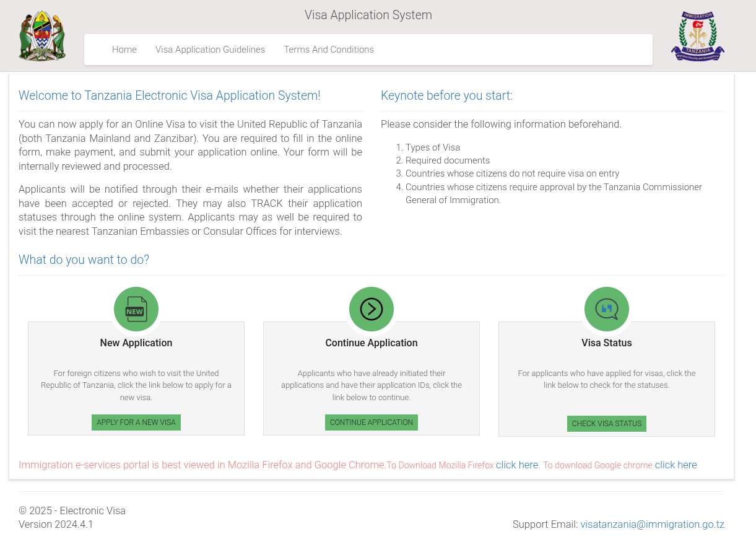
Task: Click the green NEW document icon
Action: (x=136, y=309)
